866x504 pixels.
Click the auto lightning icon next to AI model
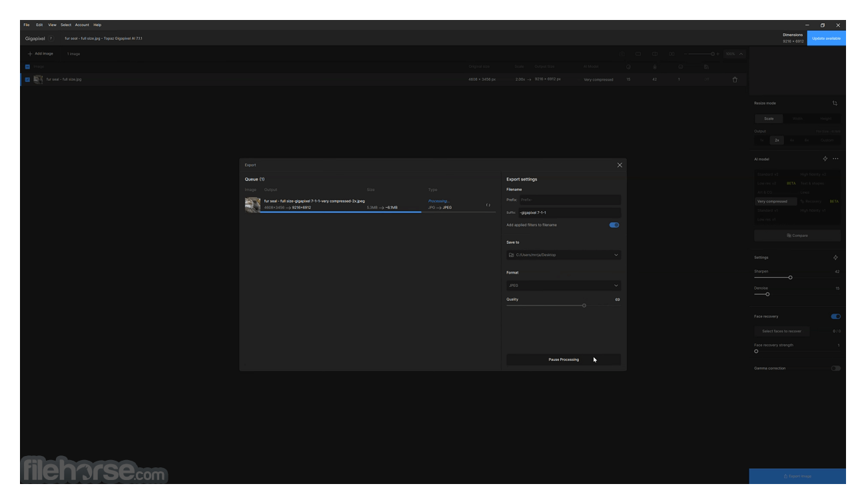825,159
